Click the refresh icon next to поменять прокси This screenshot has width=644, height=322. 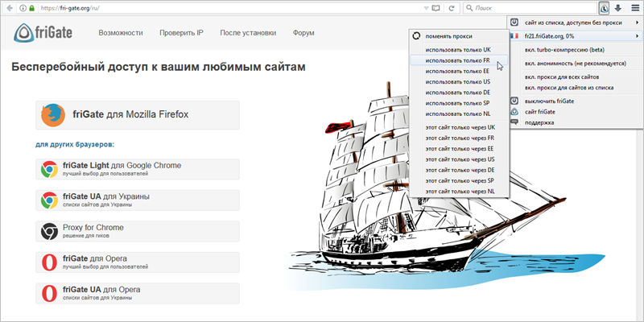pyautogui.click(x=416, y=36)
